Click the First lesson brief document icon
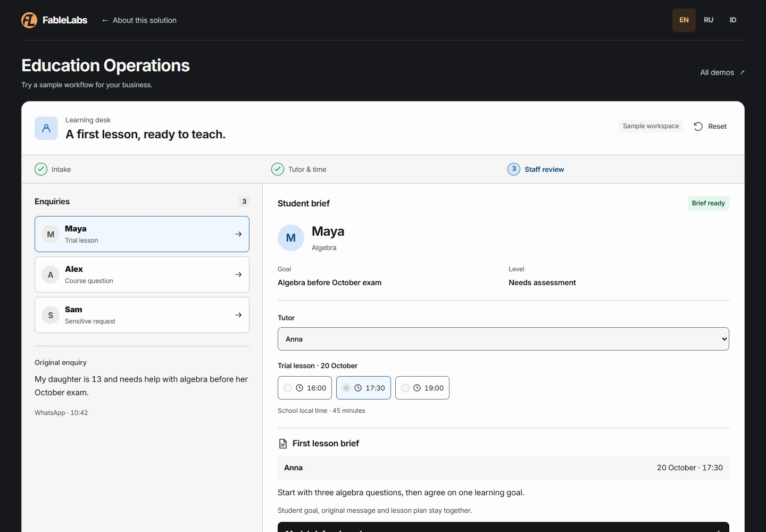The width and height of the screenshot is (766, 532). pos(283,443)
